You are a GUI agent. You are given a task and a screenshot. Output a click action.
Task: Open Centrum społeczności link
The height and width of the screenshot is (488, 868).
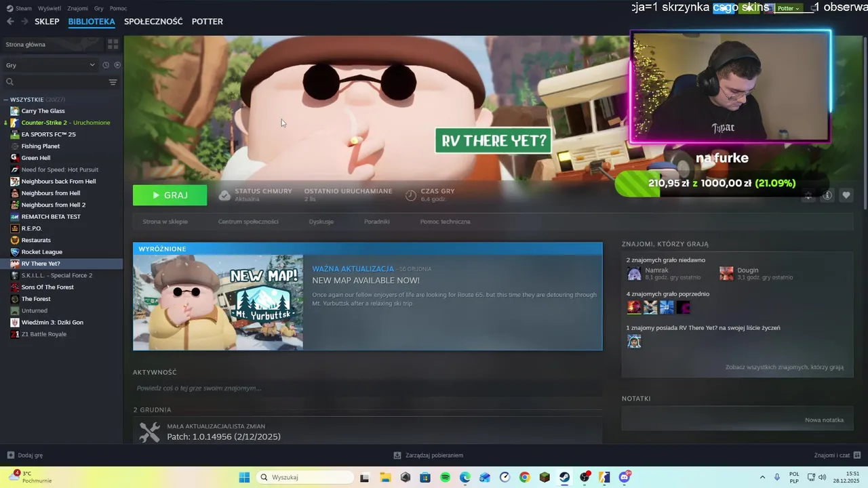(x=248, y=222)
